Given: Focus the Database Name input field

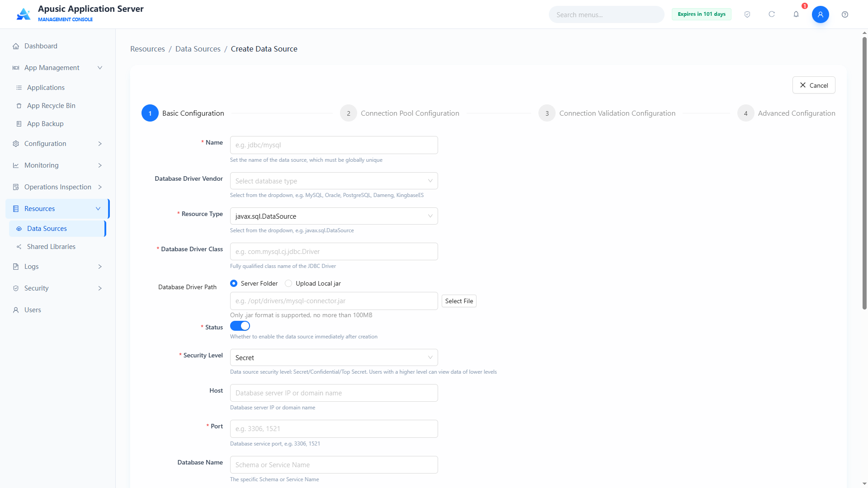Looking at the screenshot, I should (x=334, y=465).
